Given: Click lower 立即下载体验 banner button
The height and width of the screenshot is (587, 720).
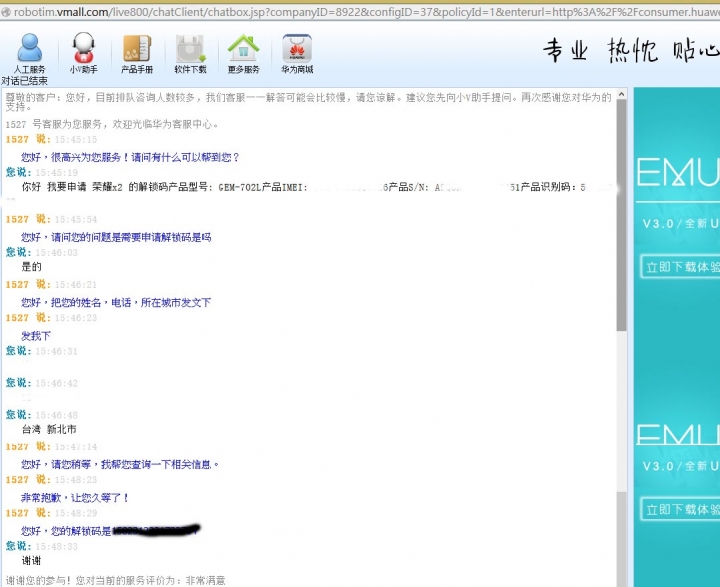Looking at the screenshot, I should click(x=681, y=509).
